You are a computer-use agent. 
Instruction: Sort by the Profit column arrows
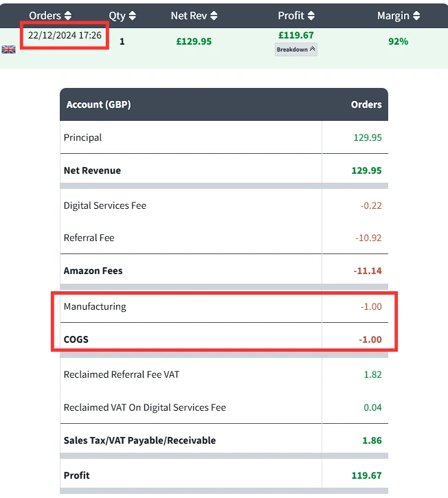(x=311, y=16)
